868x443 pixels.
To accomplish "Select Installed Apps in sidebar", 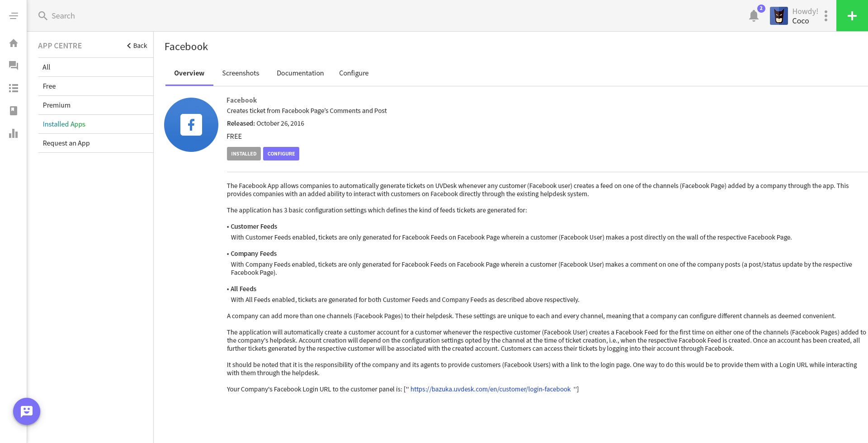I will coord(96,124).
